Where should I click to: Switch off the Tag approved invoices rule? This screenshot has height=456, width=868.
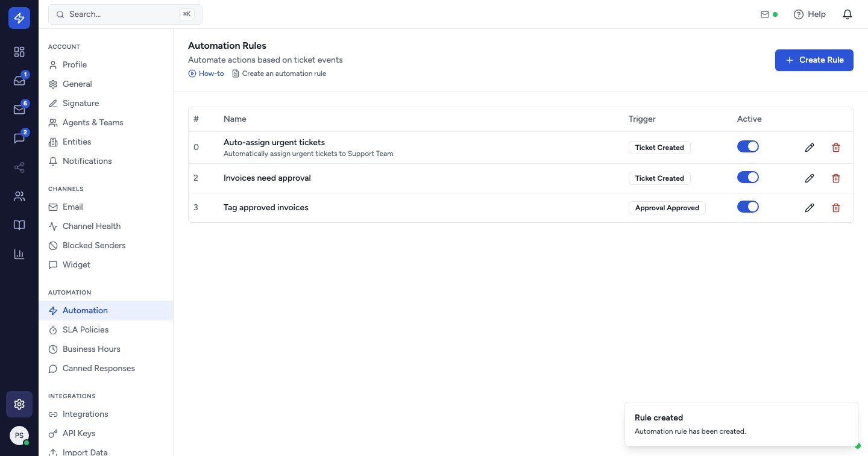coord(748,207)
